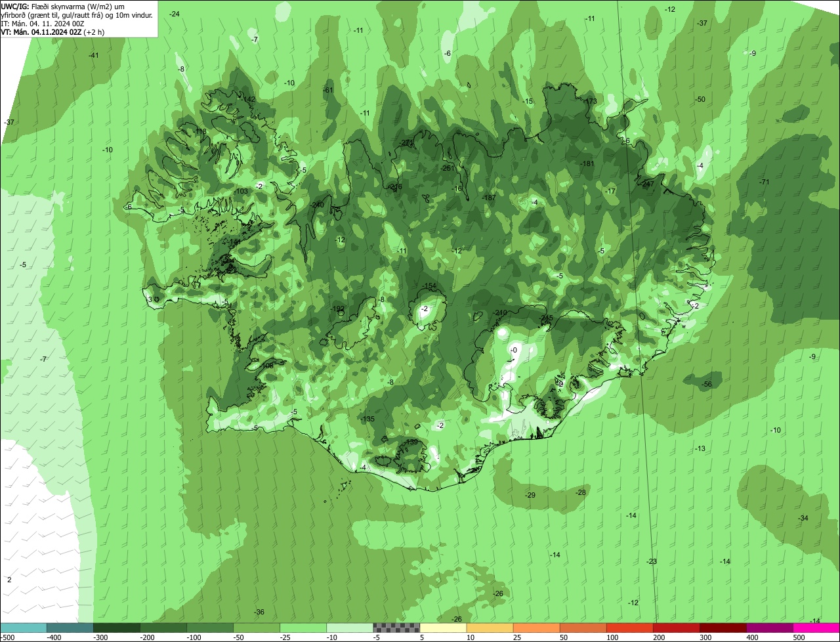Select the light orange 25 to 50 swatch
Viewport: 840px width, 642px height.
click(x=536, y=628)
